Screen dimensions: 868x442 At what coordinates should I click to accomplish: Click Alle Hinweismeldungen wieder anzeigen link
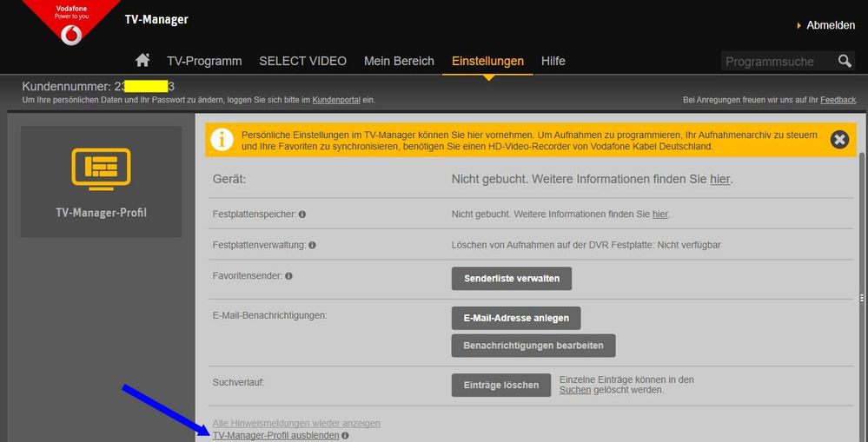click(x=296, y=423)
